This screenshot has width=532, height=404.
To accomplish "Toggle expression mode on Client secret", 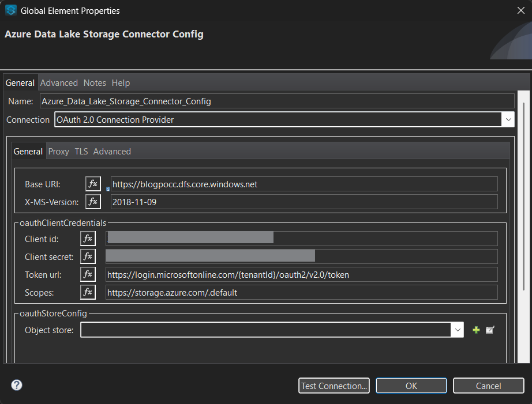I will (x=88, y=256).
